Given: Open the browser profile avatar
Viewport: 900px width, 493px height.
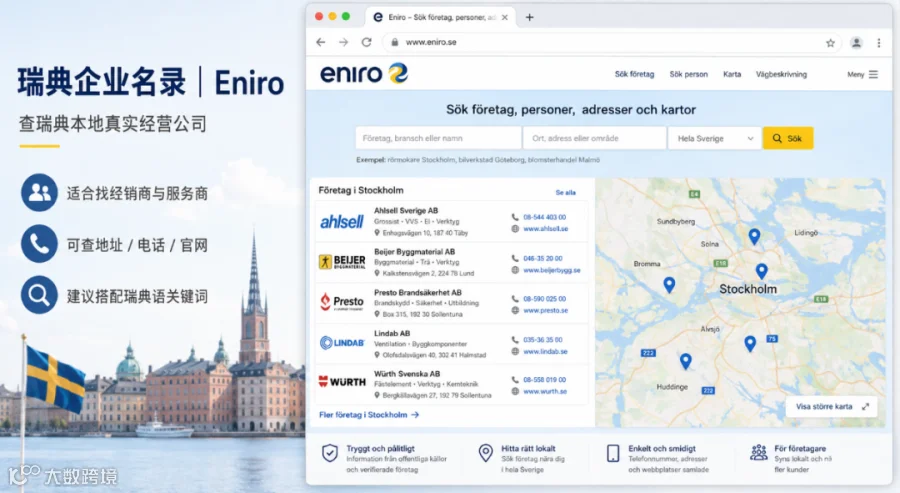Looking at the screenshot, I should point(856,42).
